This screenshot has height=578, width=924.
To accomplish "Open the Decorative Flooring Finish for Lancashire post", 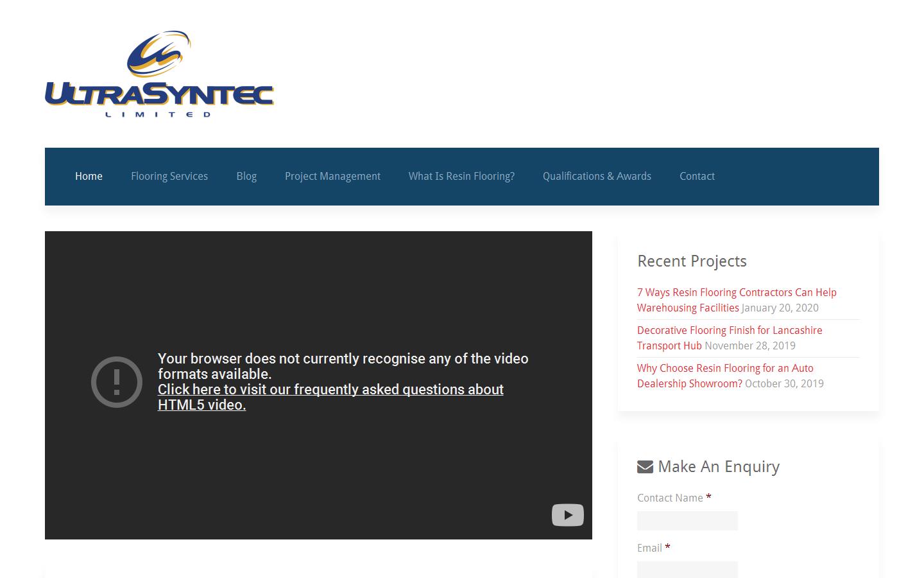I will tap(729, 338).
